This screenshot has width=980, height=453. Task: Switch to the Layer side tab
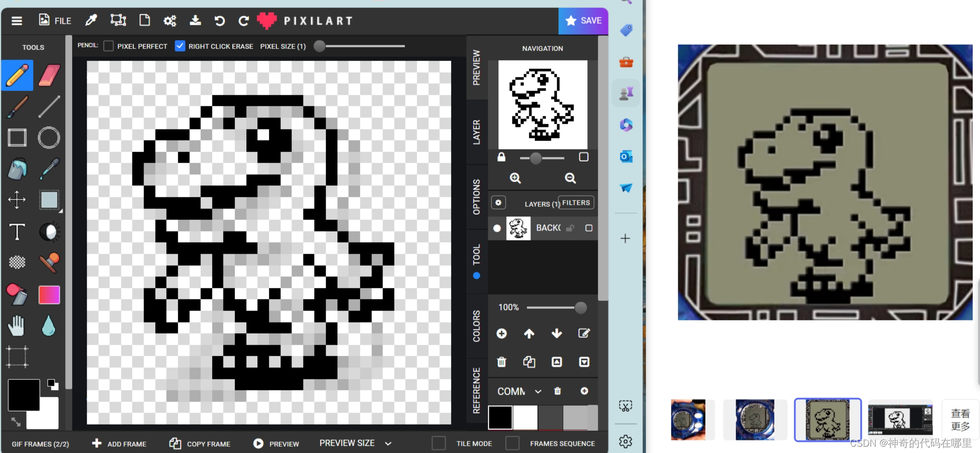[476, 132]
